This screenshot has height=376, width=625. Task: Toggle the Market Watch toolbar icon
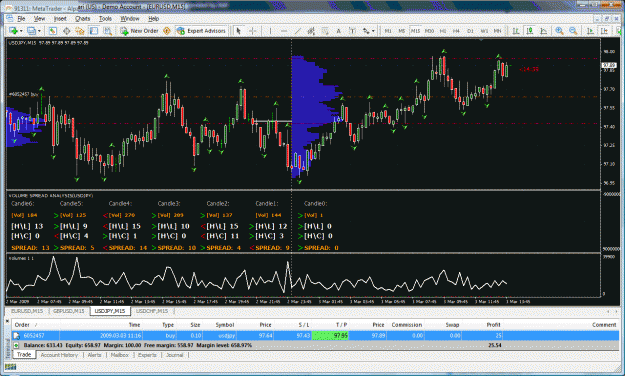[x=53, y=31]
